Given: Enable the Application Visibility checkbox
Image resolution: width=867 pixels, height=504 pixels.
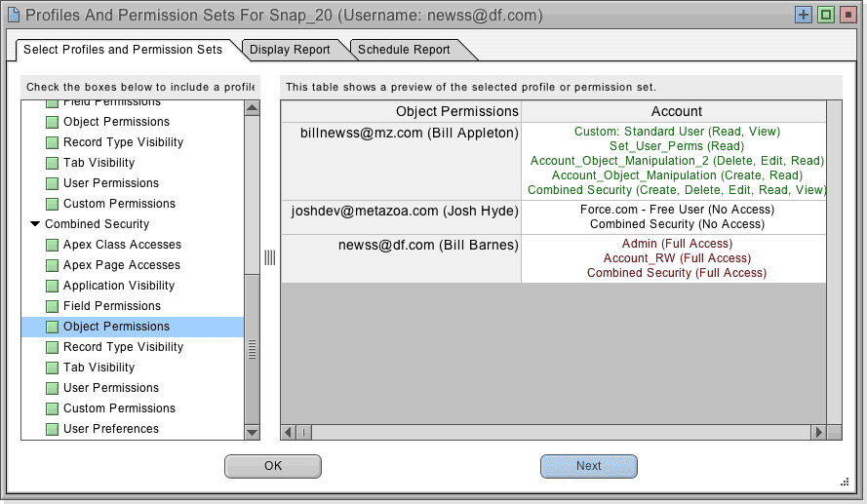Looking at the screenshot, I should click(52, 286).
